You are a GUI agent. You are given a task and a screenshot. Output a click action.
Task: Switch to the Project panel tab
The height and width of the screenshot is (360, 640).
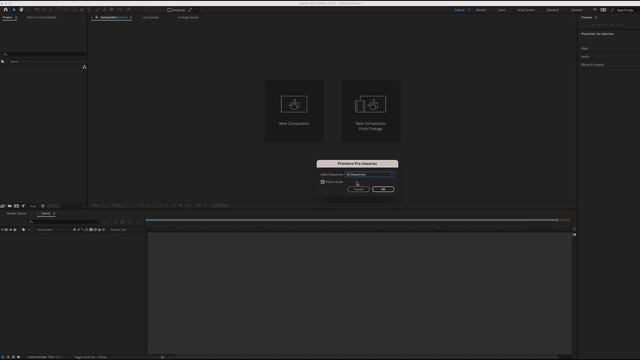(x=7, y=18)
